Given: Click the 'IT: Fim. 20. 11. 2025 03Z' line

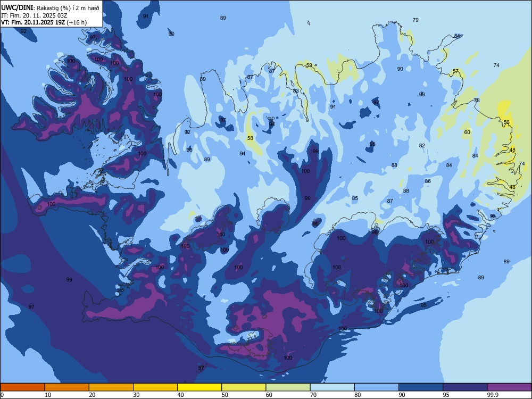Looking at the screenshot, I should click(x=35, y=15).
